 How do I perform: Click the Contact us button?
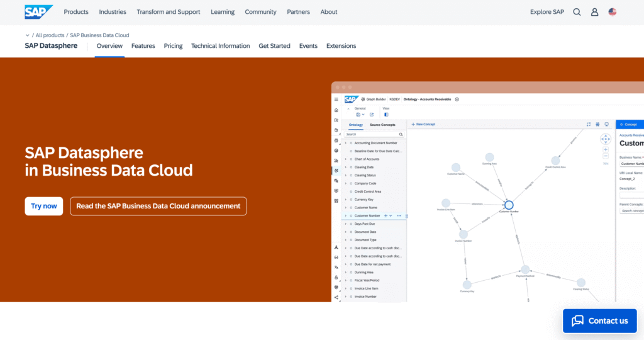tap(599, 320)
